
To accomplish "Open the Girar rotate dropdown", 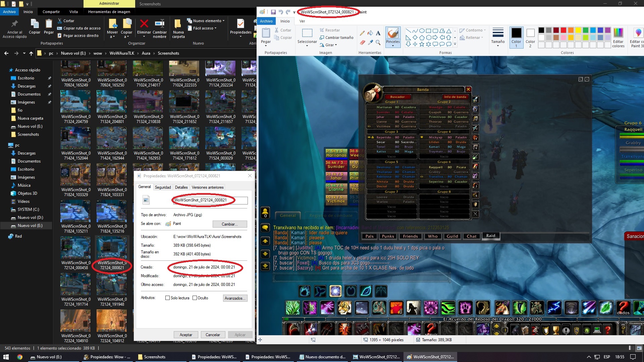I will point(330,45).
